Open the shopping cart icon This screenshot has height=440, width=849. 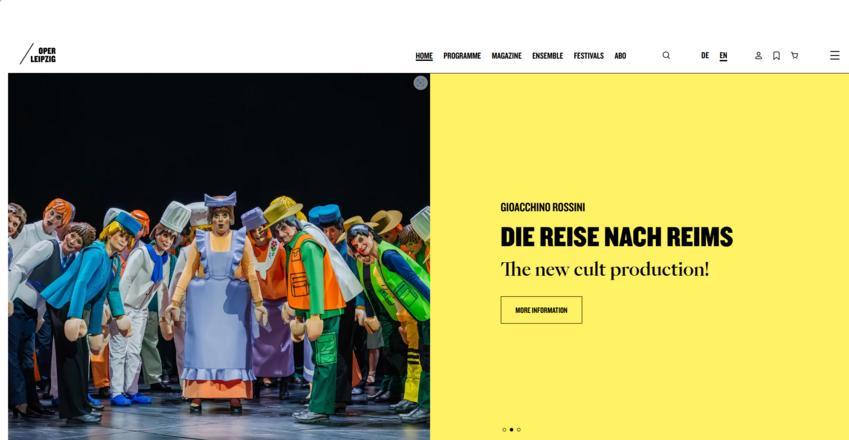(794, 55)
